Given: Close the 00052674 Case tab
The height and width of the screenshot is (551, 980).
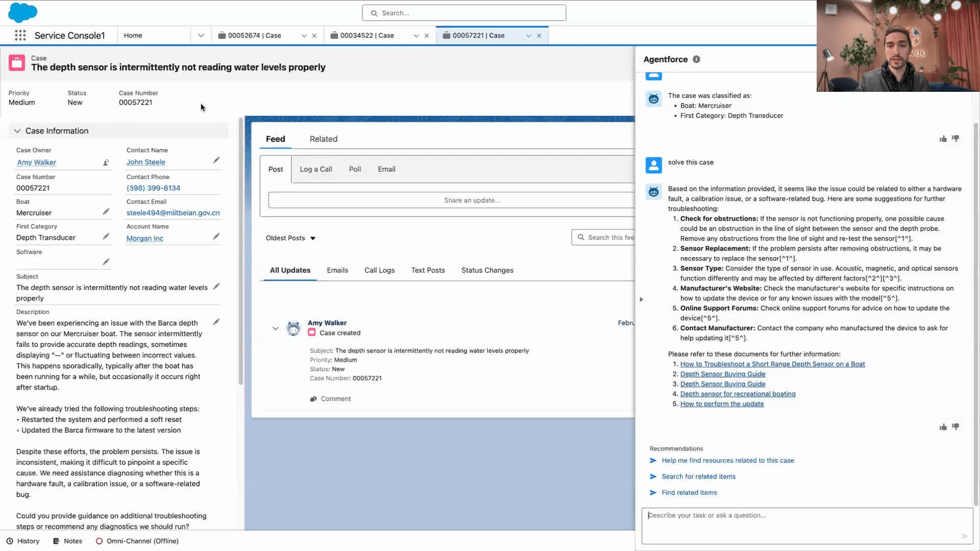Looking at the screenshot, I should [x=314, y=36].
